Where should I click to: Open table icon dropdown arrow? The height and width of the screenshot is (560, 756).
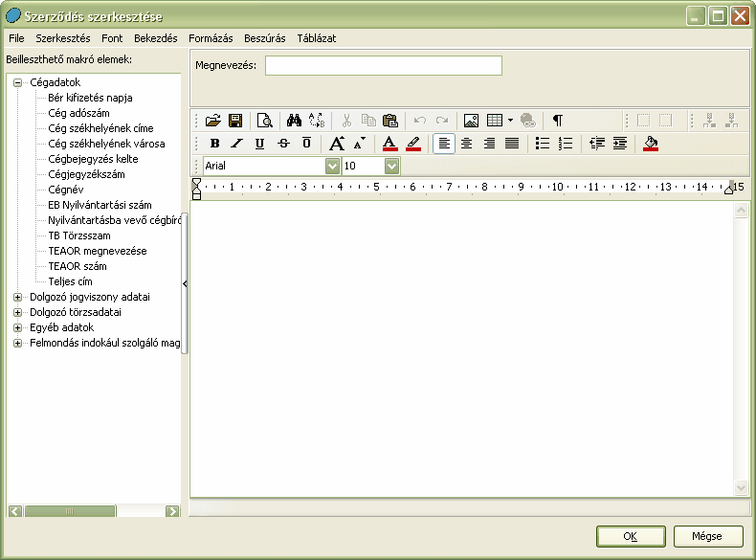coord(511,120)
